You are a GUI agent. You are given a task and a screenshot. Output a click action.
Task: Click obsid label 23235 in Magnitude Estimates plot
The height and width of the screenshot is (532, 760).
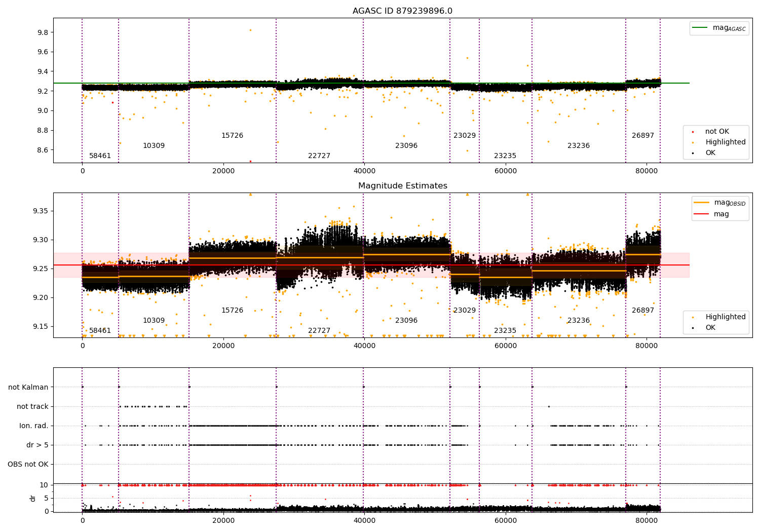pyautogui.click(x=505, y=330)
